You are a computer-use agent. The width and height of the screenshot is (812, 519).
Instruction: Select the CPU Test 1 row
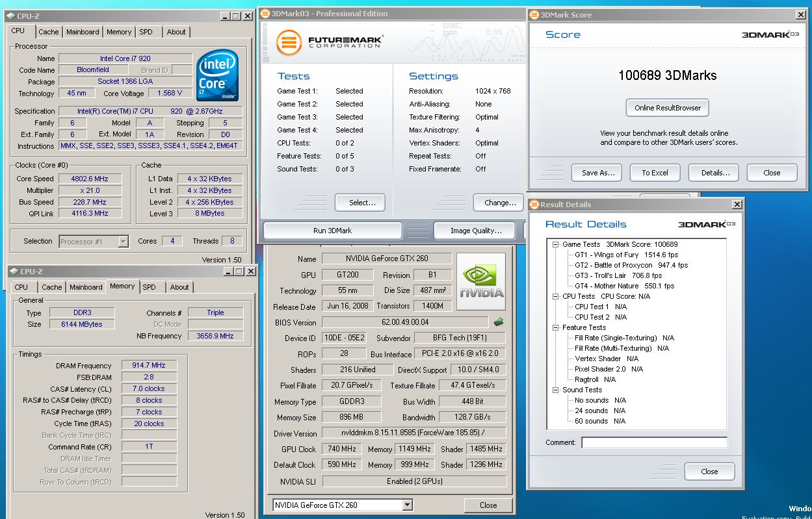[601, 307]
